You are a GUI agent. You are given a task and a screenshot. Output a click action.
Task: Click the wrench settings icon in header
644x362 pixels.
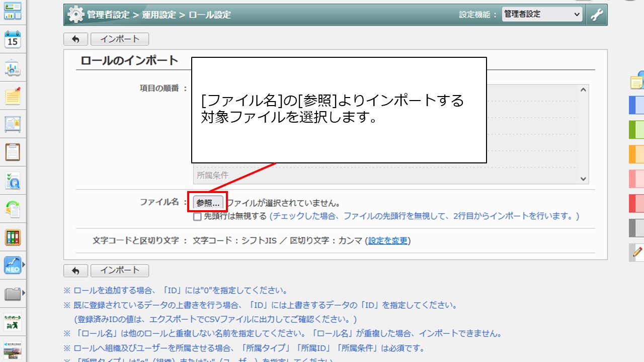click(597, 15)
